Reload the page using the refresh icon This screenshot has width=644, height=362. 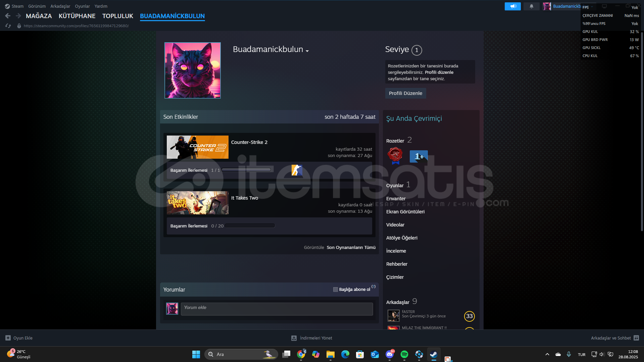(8, 26)
